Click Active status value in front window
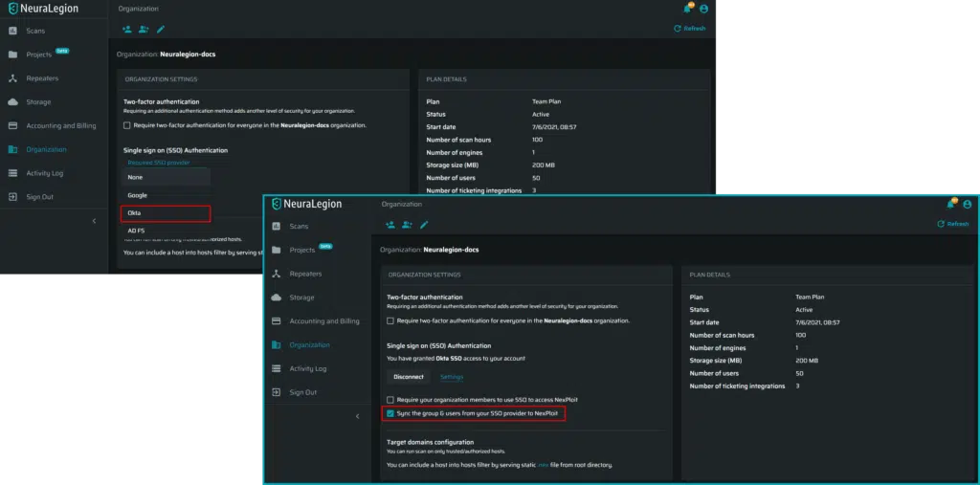980x485 pixels. click(804, 310)
